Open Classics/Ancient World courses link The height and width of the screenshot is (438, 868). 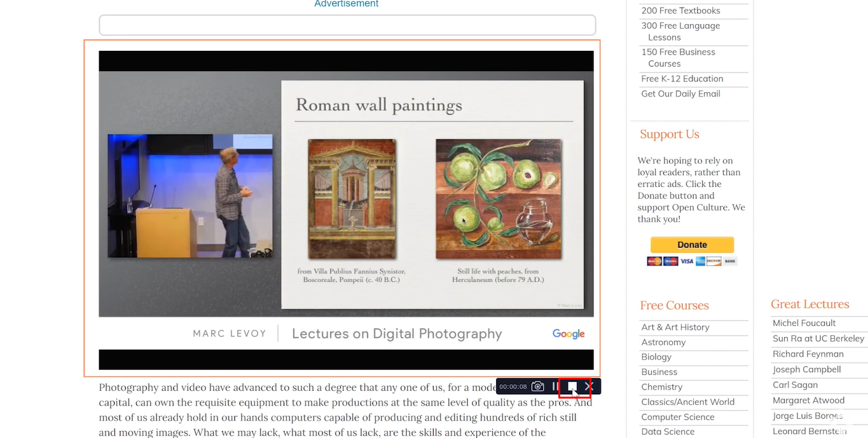(x=687, y=402)
